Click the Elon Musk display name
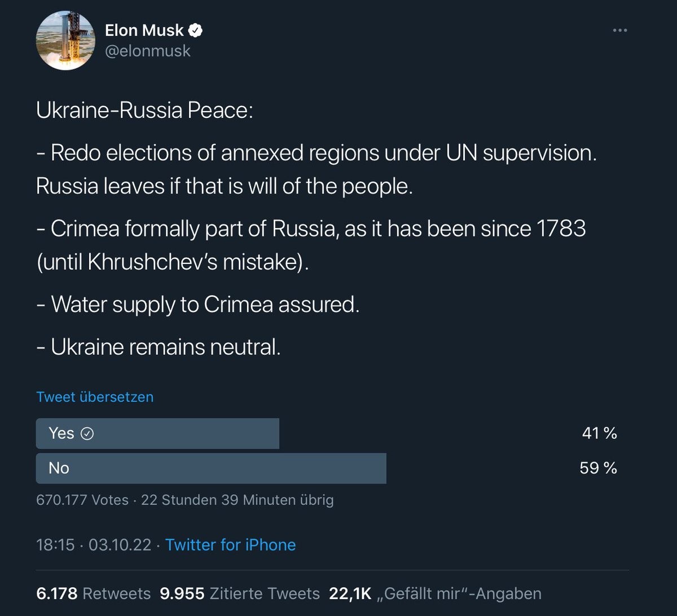Viewport: 677px width, 616px height. click(x=144, y=30)
